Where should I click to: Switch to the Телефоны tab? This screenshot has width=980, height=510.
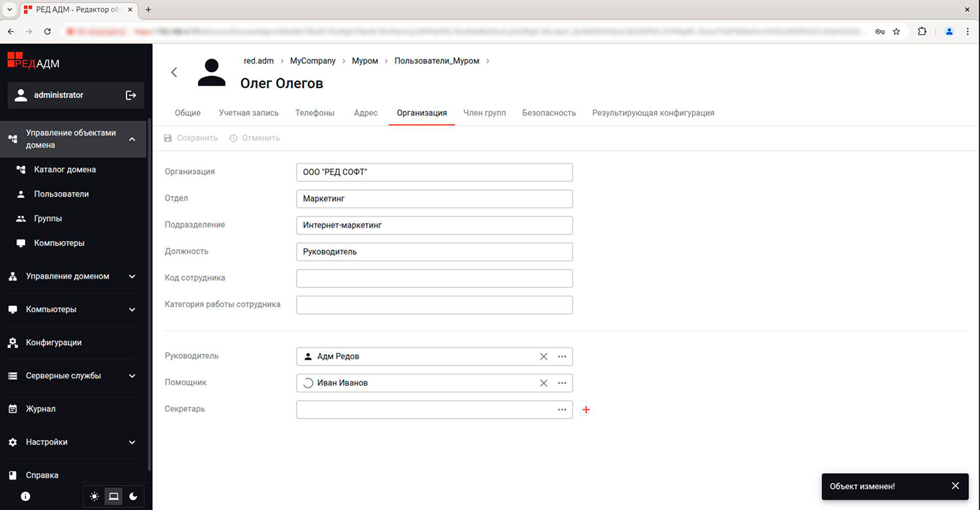[315, 113]
